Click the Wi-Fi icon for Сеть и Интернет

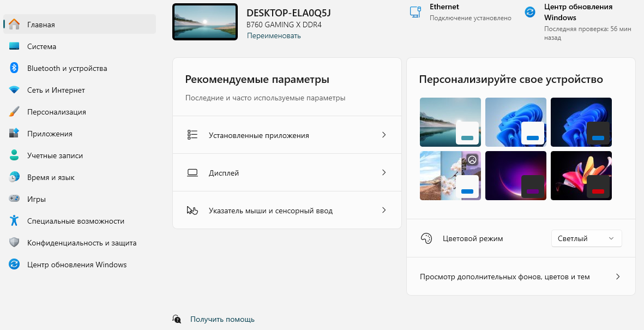point(14,90)
